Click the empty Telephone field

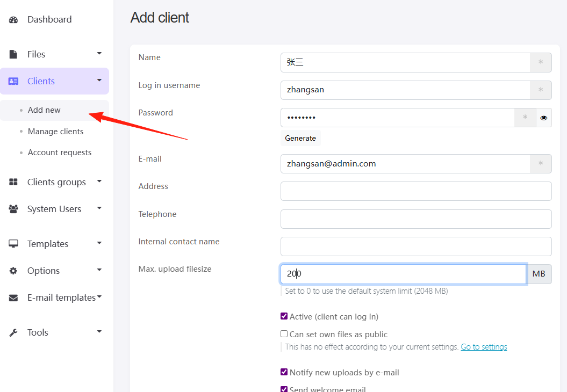pos(416,219)
